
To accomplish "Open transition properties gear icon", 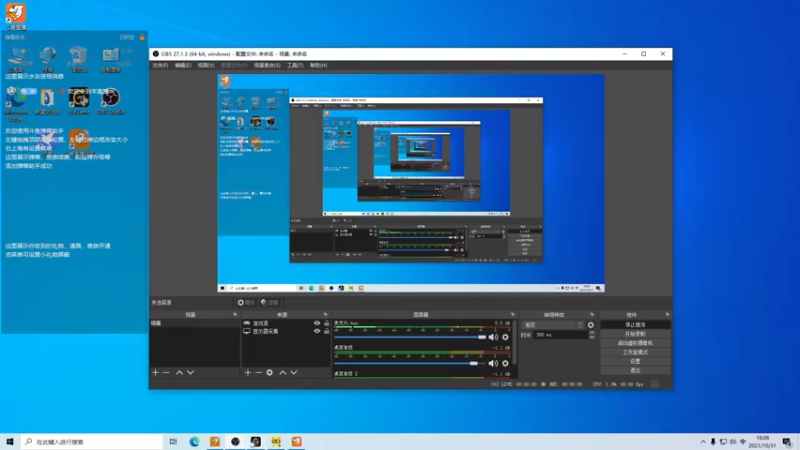I will coord(591,325).
